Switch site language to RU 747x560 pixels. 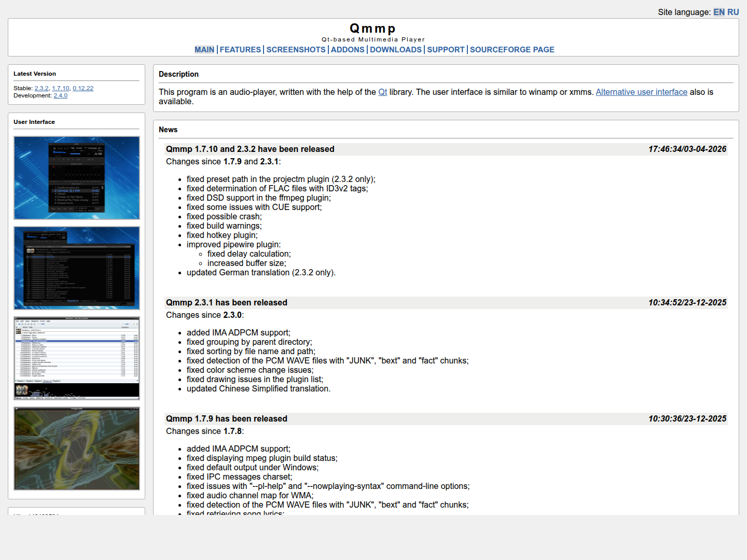coord(733,12)
